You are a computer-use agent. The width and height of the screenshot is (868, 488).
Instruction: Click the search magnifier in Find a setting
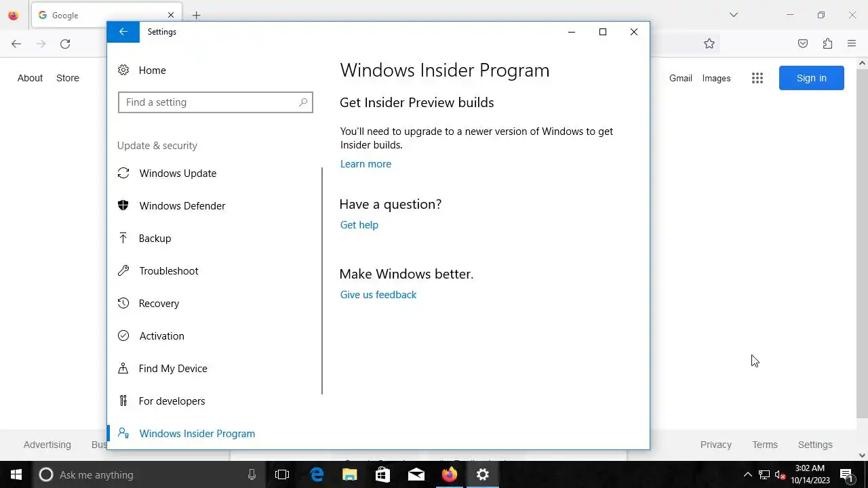click(303, 102)
